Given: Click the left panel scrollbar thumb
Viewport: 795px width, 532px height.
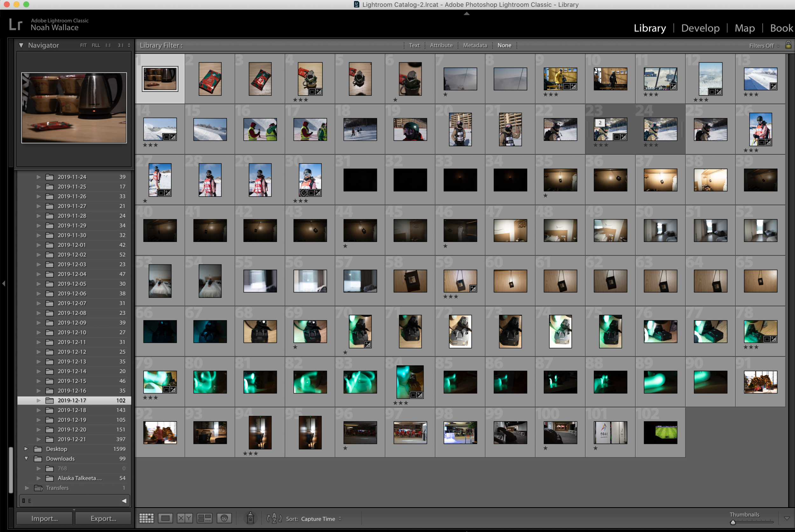Looking at the screenshot, I should coord(11,470).
